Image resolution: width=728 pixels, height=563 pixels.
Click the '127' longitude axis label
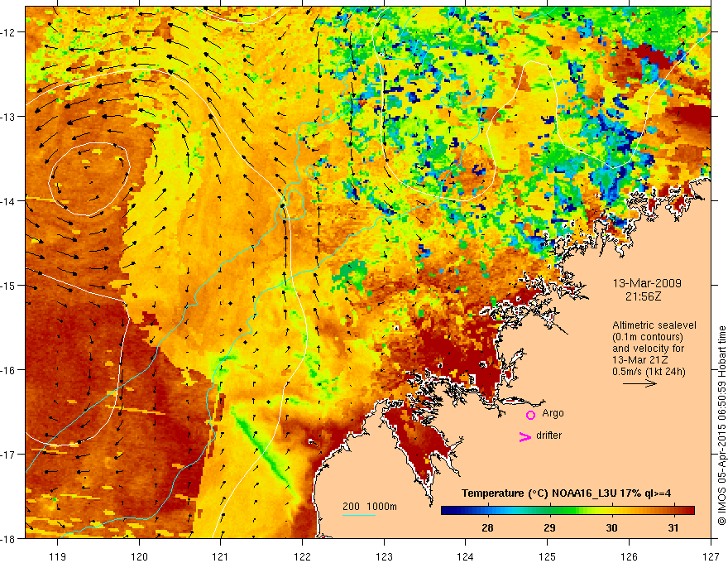point(711,557)
